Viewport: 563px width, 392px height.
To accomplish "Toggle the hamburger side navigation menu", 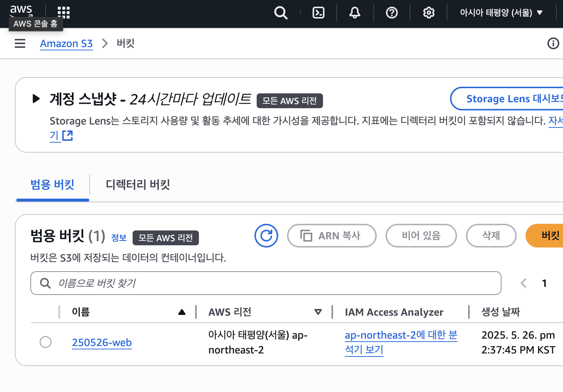I will point(20,43).
